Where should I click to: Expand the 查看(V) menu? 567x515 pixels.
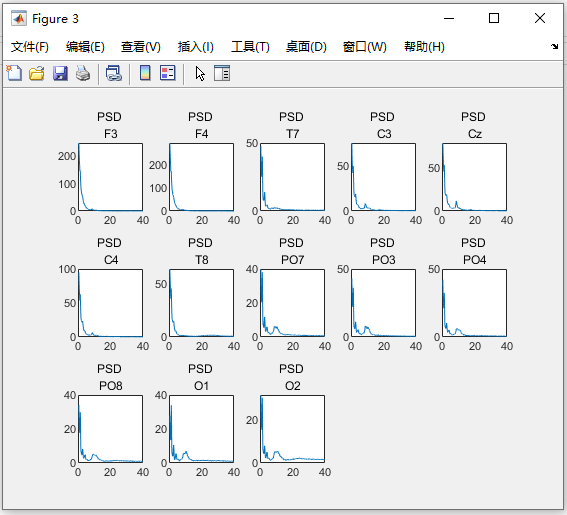point(141,47)
